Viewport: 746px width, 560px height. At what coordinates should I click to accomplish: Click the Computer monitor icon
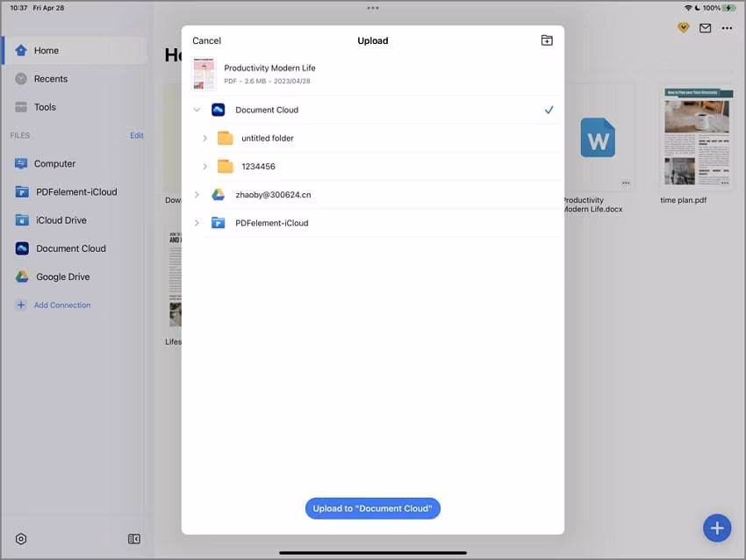click(21, 163)
